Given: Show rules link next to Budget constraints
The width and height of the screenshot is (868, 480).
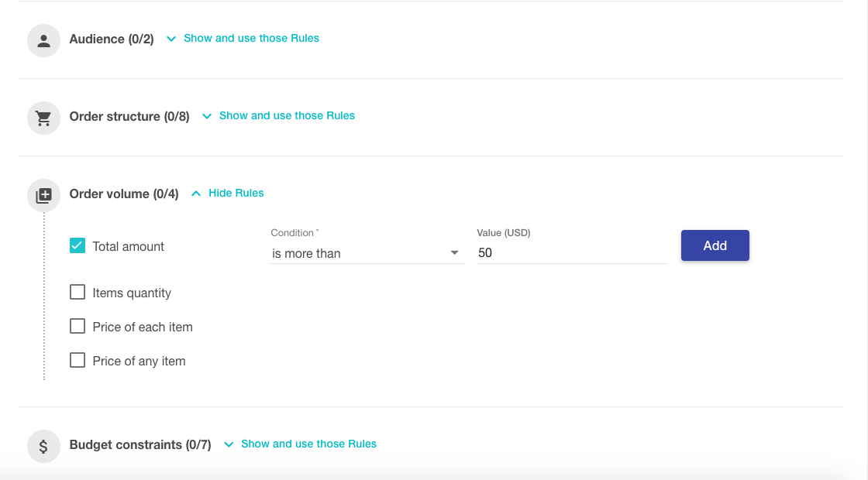Looking at the screenshot, I should (x=308, y=444).
